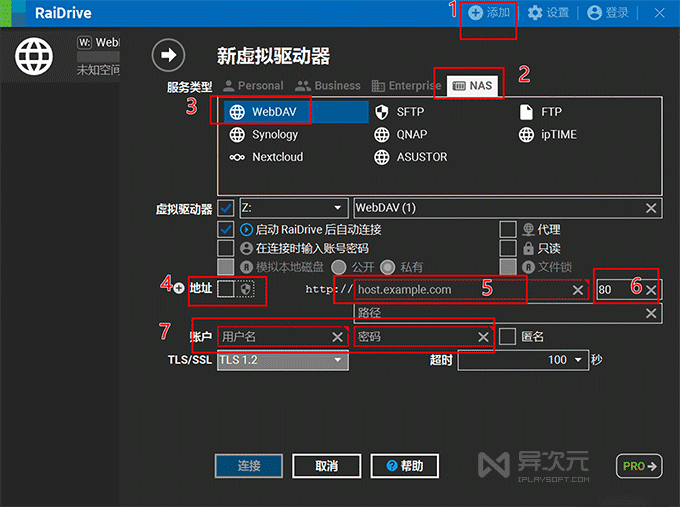Screen dimensions: 680x507
Task: Choose Nextcloud service type
Action: [x=266, y=157]
